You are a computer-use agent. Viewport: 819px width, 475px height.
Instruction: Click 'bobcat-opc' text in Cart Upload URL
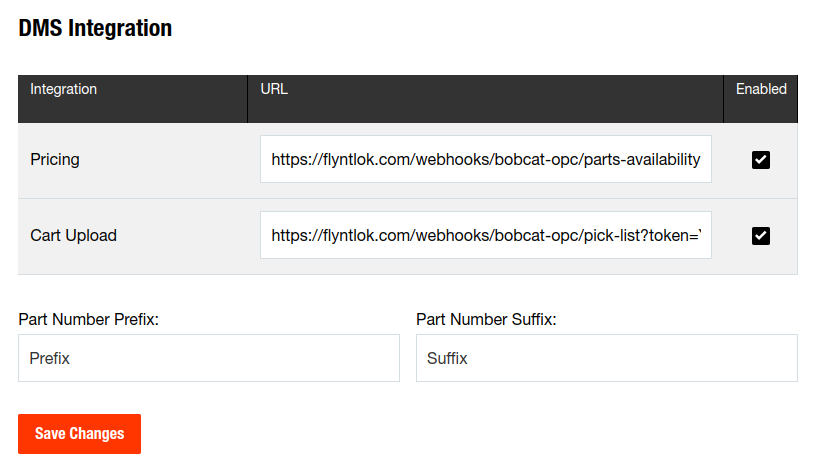coord(536,236)
